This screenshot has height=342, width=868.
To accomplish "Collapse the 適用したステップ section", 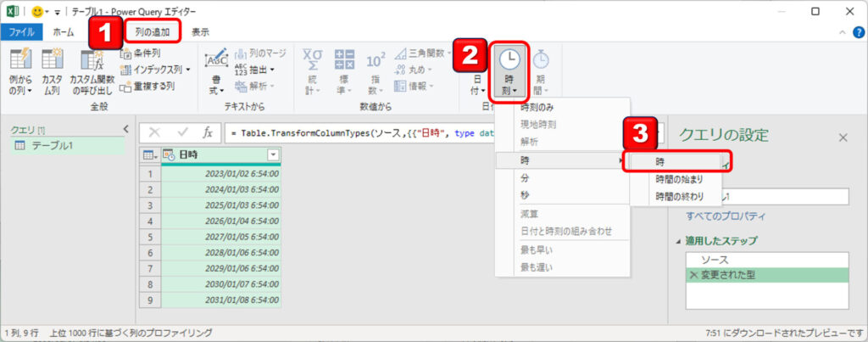I will point(679,241).
